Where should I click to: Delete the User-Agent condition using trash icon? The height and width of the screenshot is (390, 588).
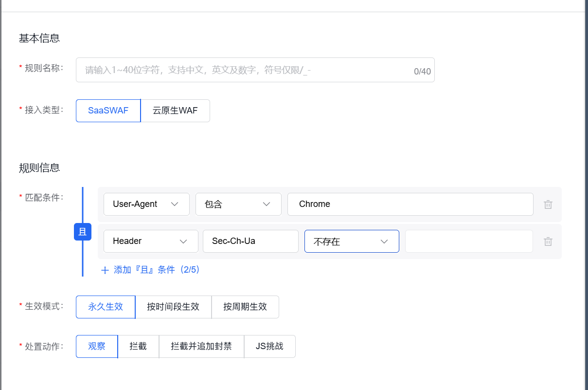point(548,204)
